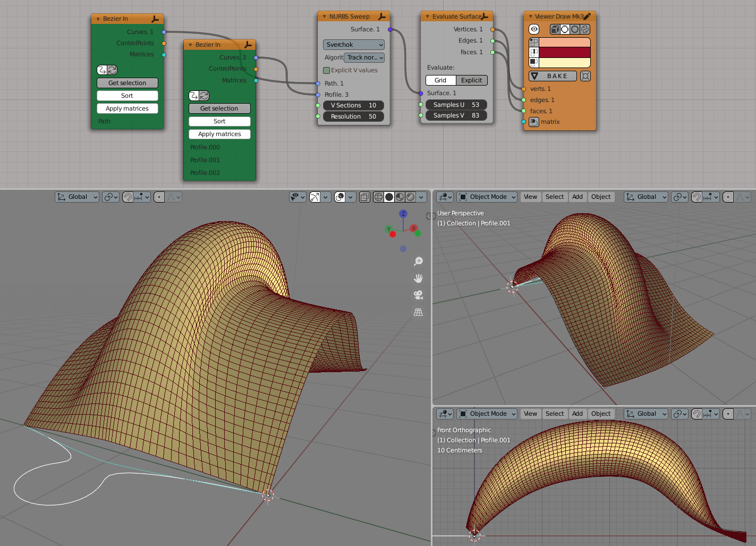The width and height of the screenshot is (756, 546).
Task: Click the Resolution value field in NURBS Sweep
Action: point(353,116)
